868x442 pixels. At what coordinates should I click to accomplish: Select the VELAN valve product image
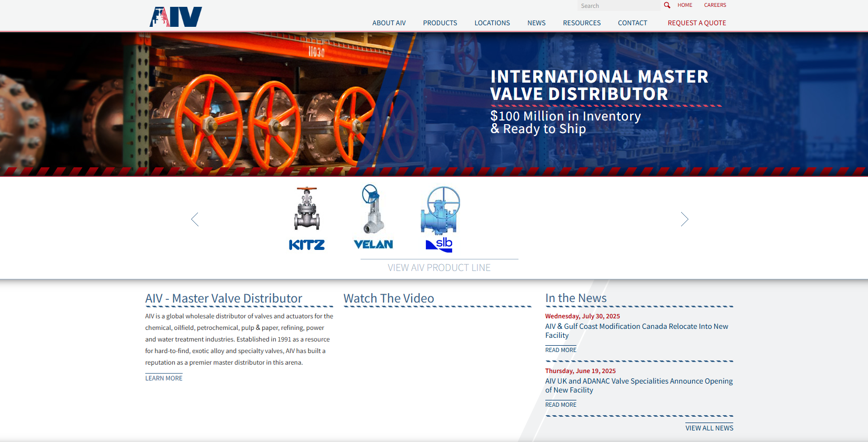[x=373, y=209]
